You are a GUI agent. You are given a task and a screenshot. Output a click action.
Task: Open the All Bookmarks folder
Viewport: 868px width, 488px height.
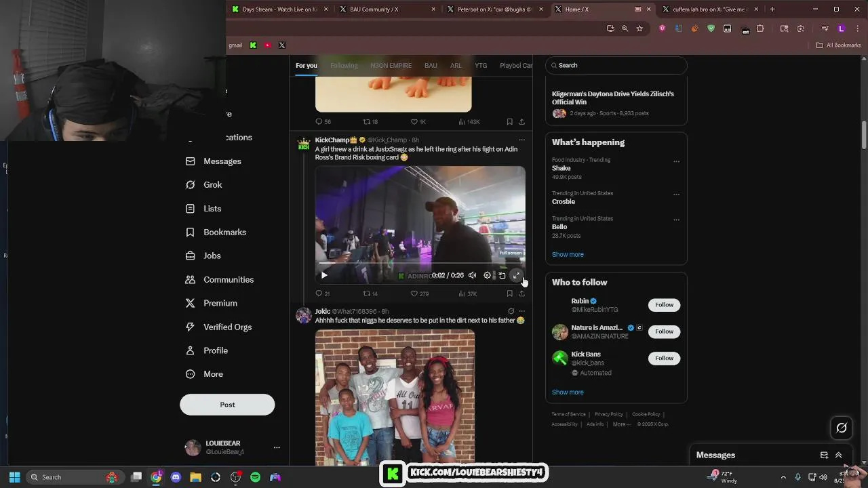pyautogui.click(x=838, y=45)
